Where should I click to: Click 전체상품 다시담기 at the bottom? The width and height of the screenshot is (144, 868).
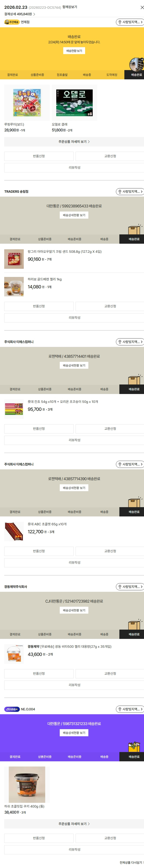click(x=131, y=863)
